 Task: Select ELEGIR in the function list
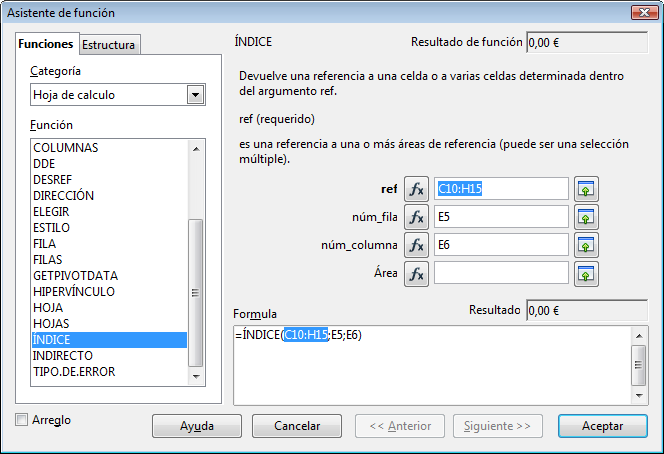pos(109,212)
